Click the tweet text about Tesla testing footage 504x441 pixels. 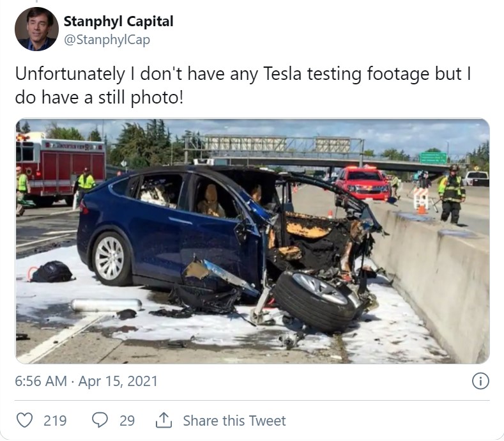point(243,86)
